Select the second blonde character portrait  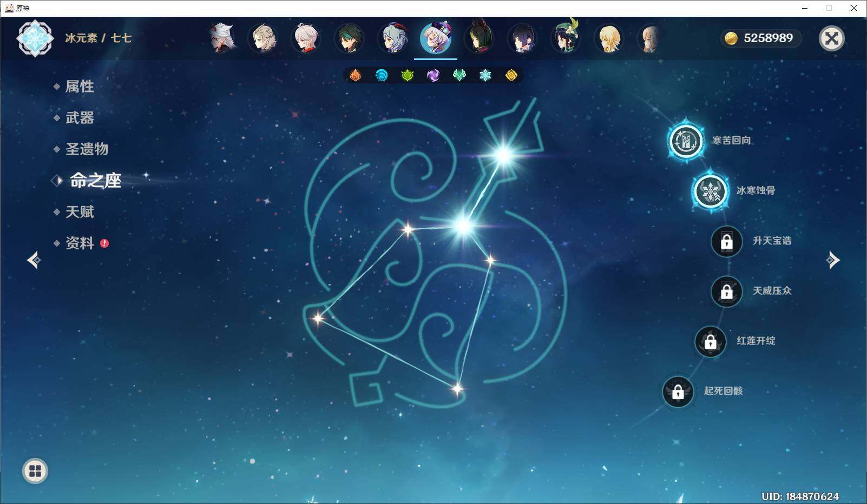[x=263, y=38]
